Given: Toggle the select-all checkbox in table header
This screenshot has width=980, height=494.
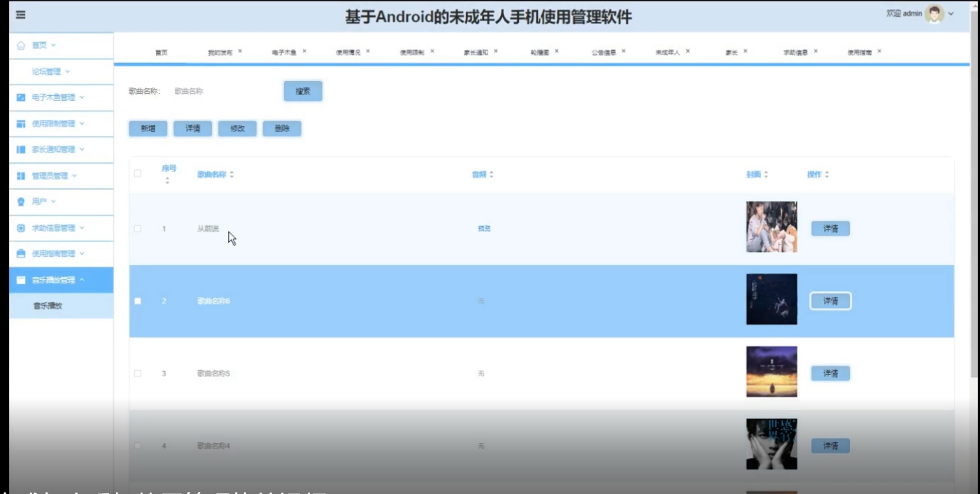Looking at the screenshot, I should pyautogui.click(x=136, y=174).
